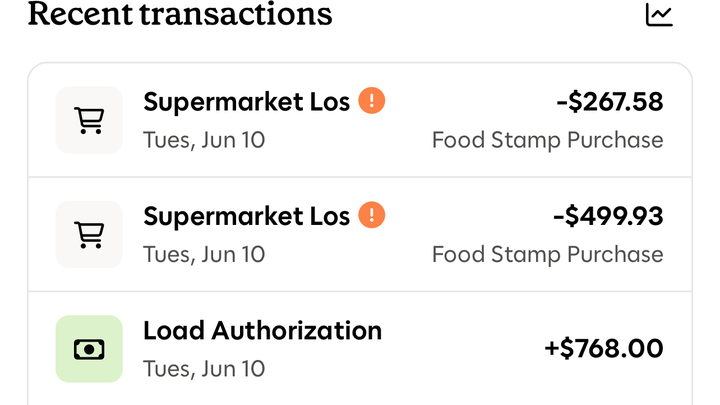
Task: Click the Tues, Jun 10 date under Load Authorization
Action: pyautogui.click(x=204, y=368)
